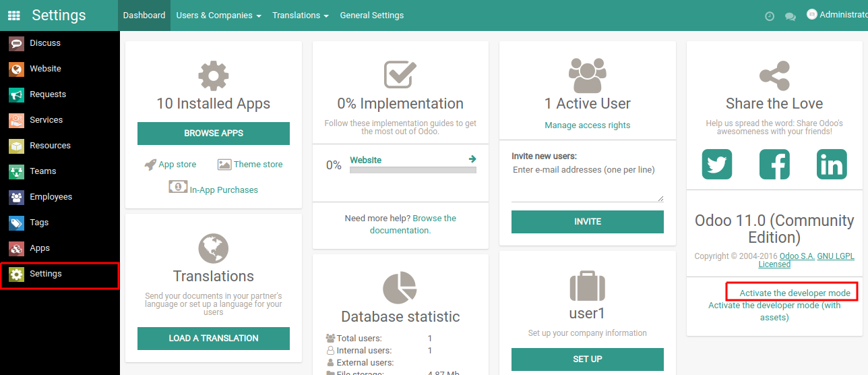Screen dimensions: 868x375
Task: Switch to the Dashboard menu tab
Action: pos(144,16)
